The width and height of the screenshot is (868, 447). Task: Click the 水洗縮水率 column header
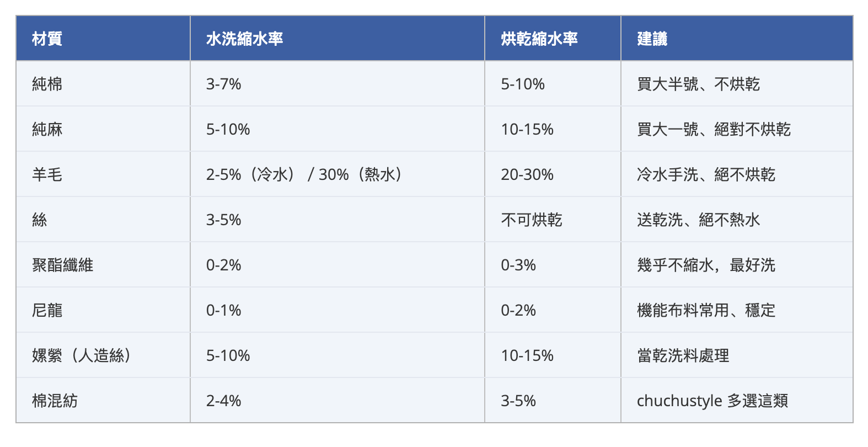click(244, 39)
